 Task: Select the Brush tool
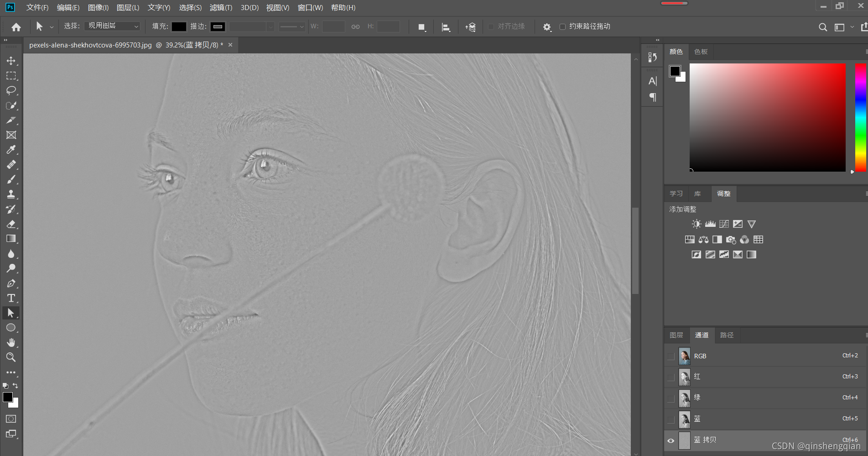coord(11,179)
